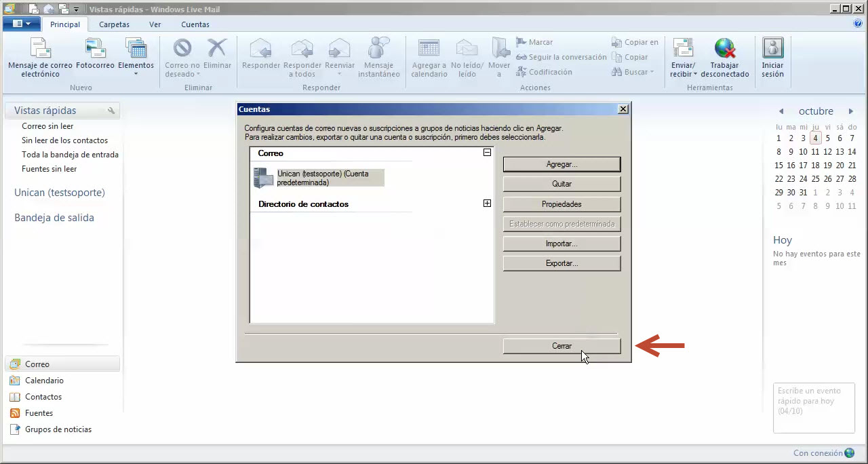Open the Cuentas ribbon tab
Screen dimensions: 868x464
195,24
